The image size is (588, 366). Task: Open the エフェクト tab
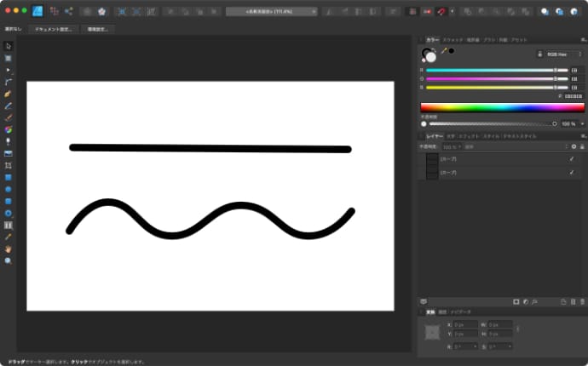coord(469,136)
